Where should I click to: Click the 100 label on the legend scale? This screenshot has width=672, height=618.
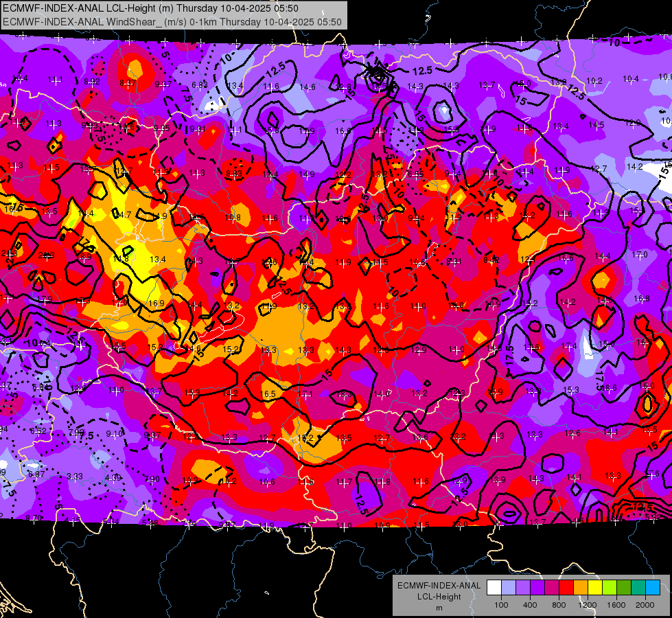(502, 605)
